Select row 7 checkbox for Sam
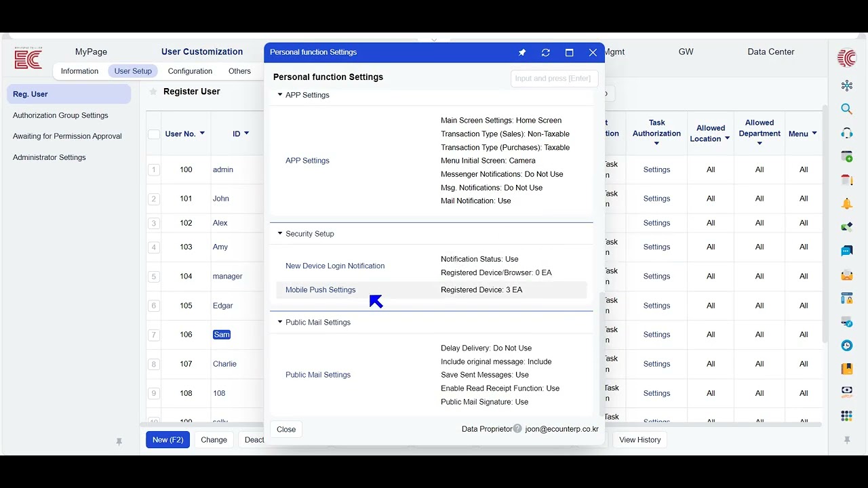 coord(154,335)
